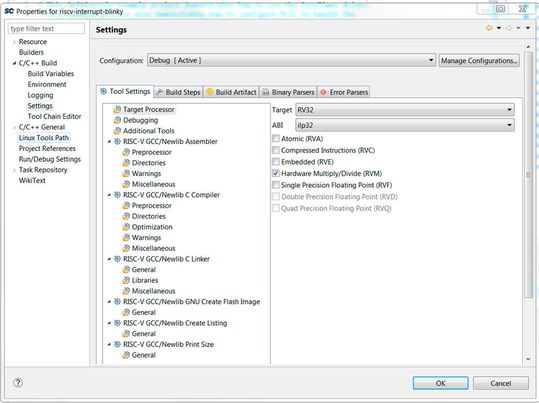Select Build Variables in sidebar
The width and height of the screenshot is (539, 403).
[51, 74]
